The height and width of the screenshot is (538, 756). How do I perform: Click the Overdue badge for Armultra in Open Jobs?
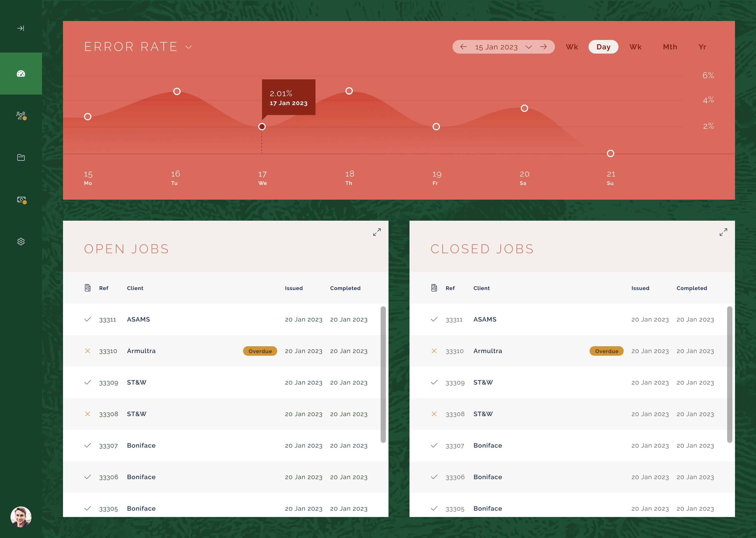click(260, 351)
